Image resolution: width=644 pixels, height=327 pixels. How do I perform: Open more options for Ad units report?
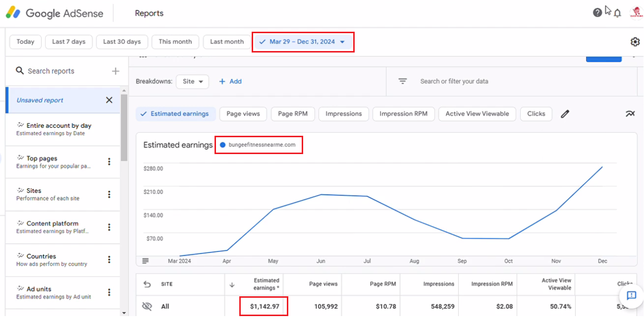pyautogui.click(x=109, y=292)
